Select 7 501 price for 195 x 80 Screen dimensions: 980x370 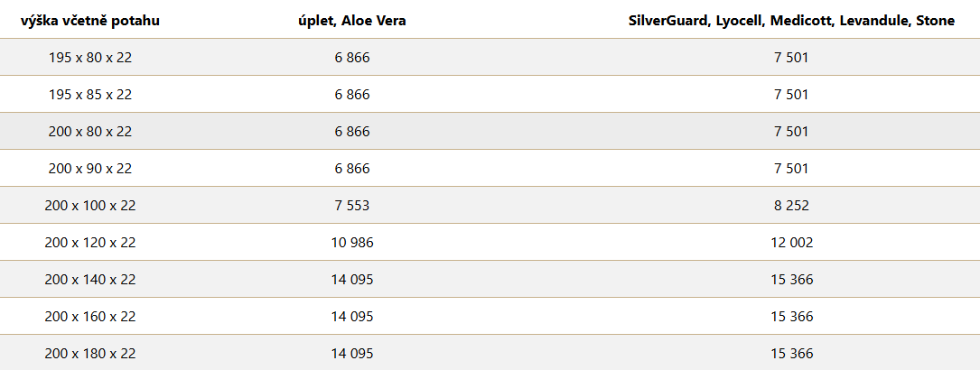(792, 58)
